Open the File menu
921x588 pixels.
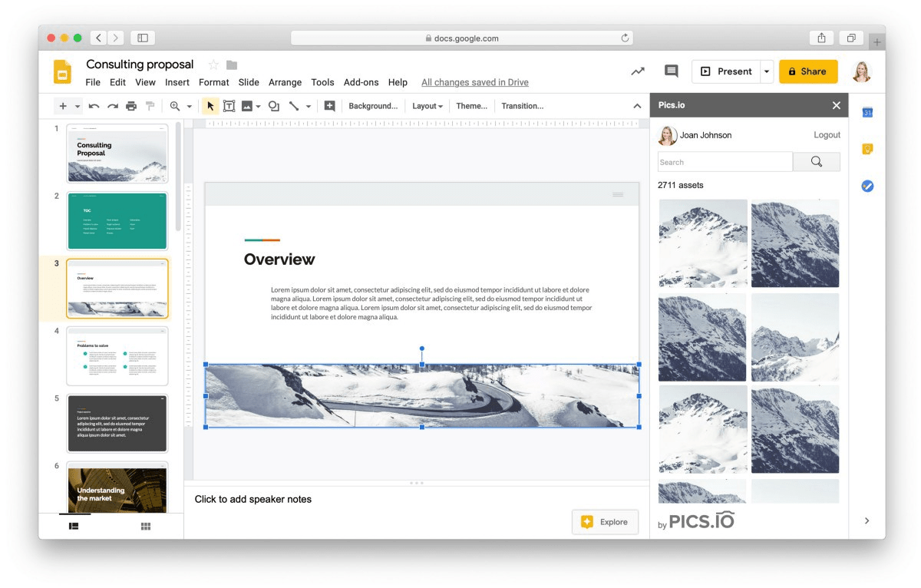(93, 82)
